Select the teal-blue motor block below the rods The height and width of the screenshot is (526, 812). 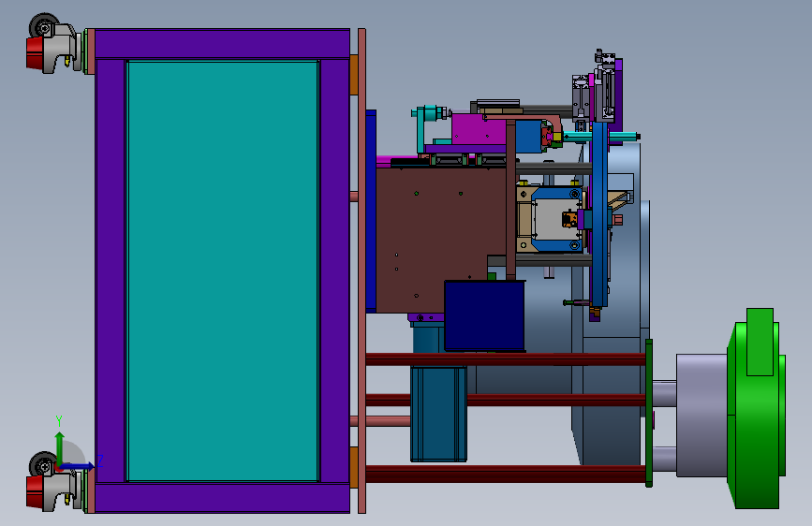click(438, 414)
